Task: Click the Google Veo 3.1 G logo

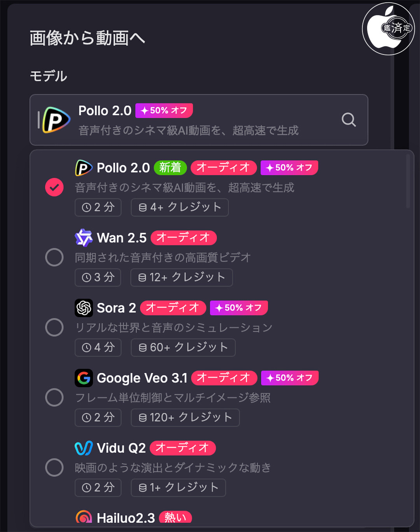Action: pyautogui.click(x=84, y=378)
